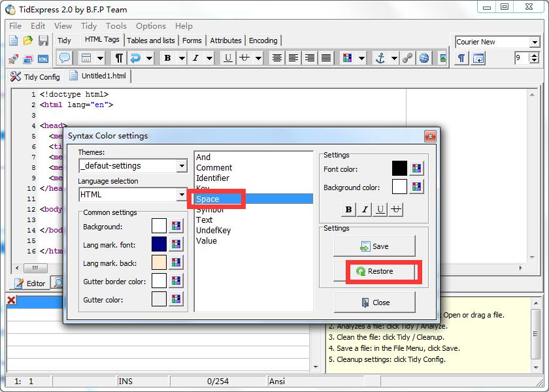Image resolution: width=549 pixels, height=392 pixels.
Task: Click the cascading windows icon beside the rocket
Action: point(28,59)
